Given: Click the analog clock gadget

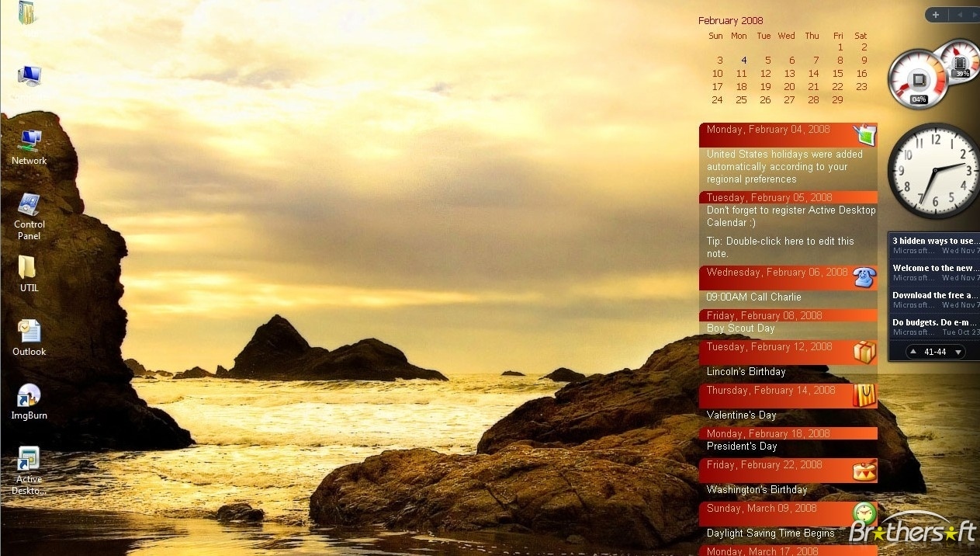Looking at the screenshot, I should click(935, 169).
